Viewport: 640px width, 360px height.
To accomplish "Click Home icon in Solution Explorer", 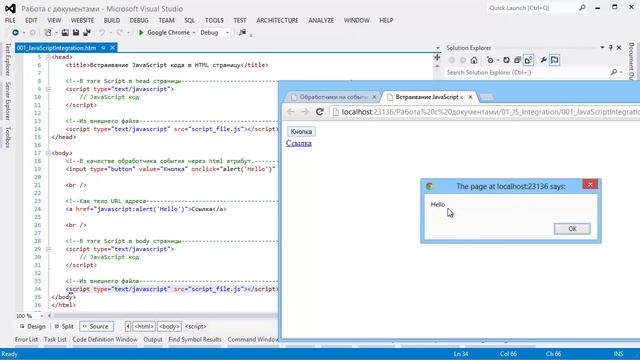I will pos(474,60).
